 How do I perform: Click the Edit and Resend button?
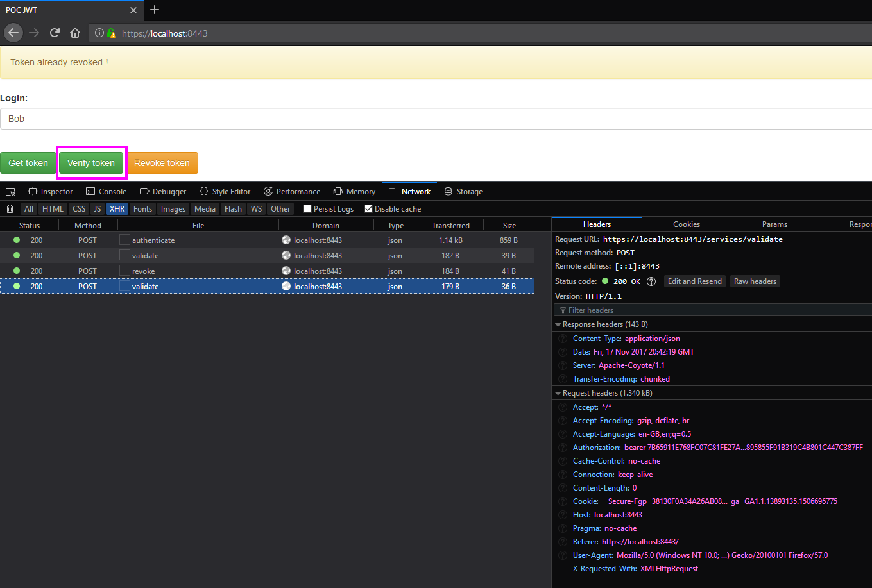(x=695, y=281)
